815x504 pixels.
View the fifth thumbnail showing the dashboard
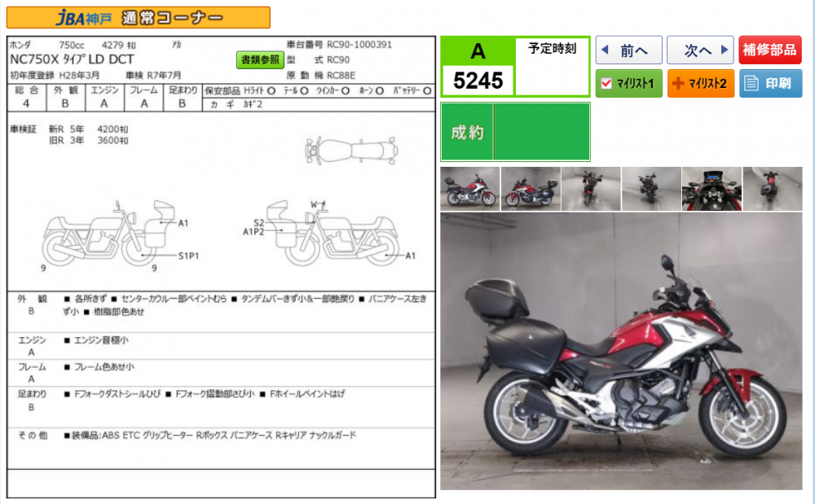tap(711, 189)
